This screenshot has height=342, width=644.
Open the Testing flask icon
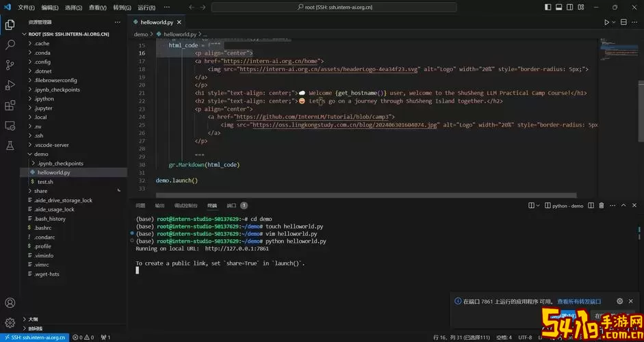pyautogui.click(x=10, y=145)
